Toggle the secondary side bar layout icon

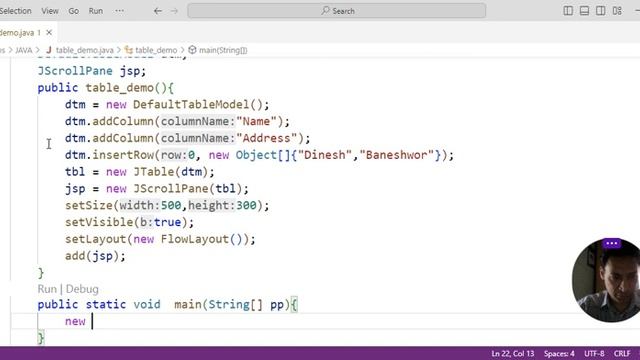pyautogui.click(x=600, y=11)
